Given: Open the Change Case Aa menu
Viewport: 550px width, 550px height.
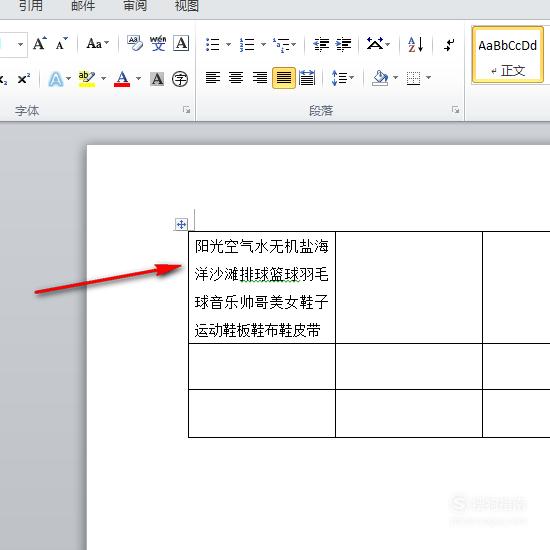Looking at the screenshot, I should 98,44.
